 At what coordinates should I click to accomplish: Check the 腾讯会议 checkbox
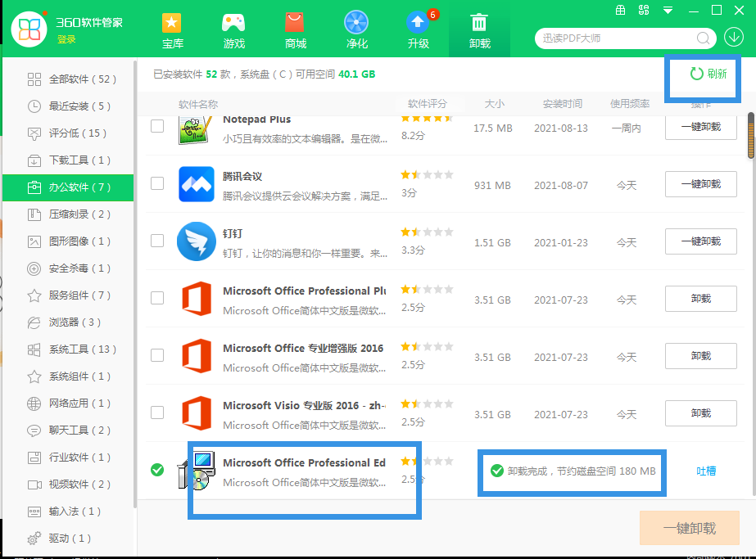157,183
